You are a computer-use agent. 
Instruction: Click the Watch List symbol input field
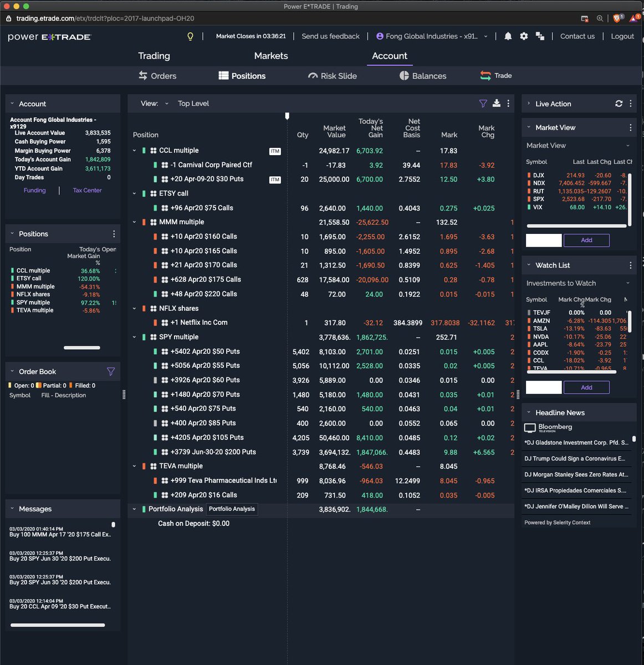[544, 387]
